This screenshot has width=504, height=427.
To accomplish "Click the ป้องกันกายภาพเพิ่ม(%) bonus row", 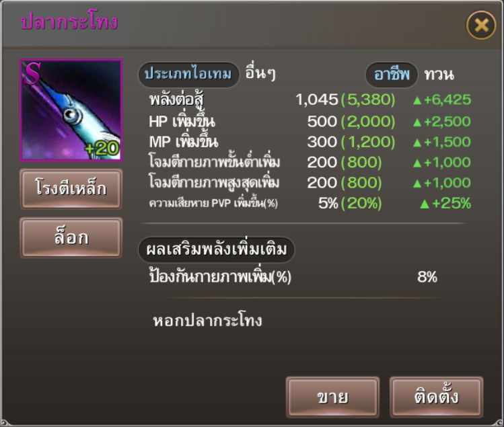I will coord(293,276).
